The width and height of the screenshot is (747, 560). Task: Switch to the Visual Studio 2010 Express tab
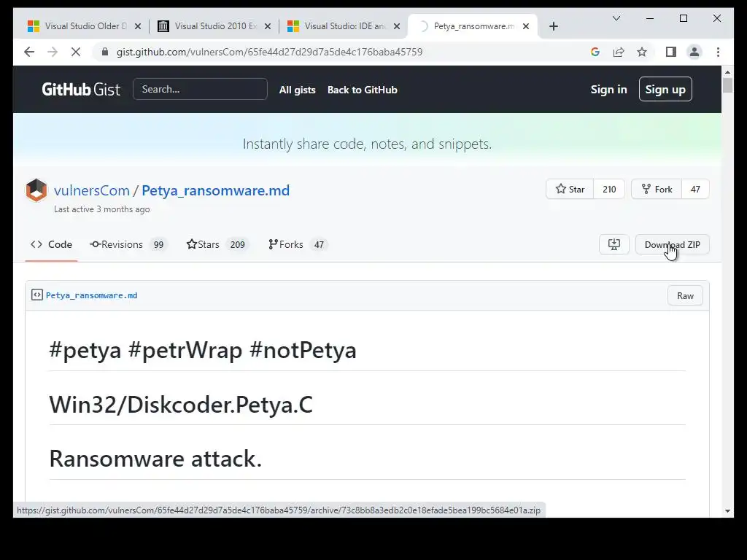(x=214, y=26)
